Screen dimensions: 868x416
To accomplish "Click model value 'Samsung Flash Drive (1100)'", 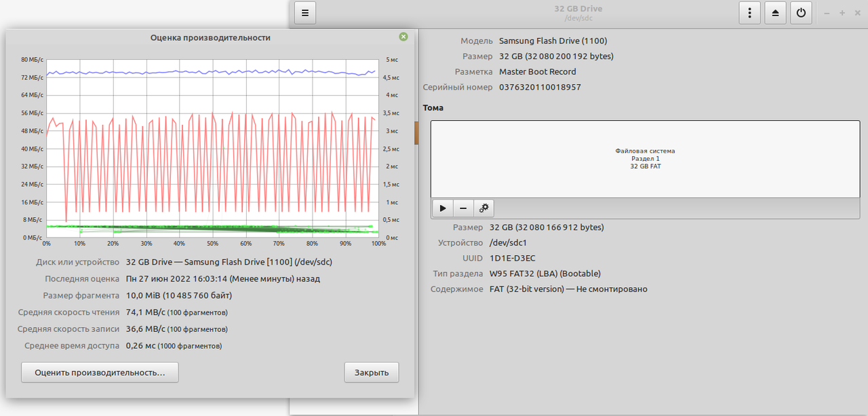I will pyautogui.click(x=553, y=41).
